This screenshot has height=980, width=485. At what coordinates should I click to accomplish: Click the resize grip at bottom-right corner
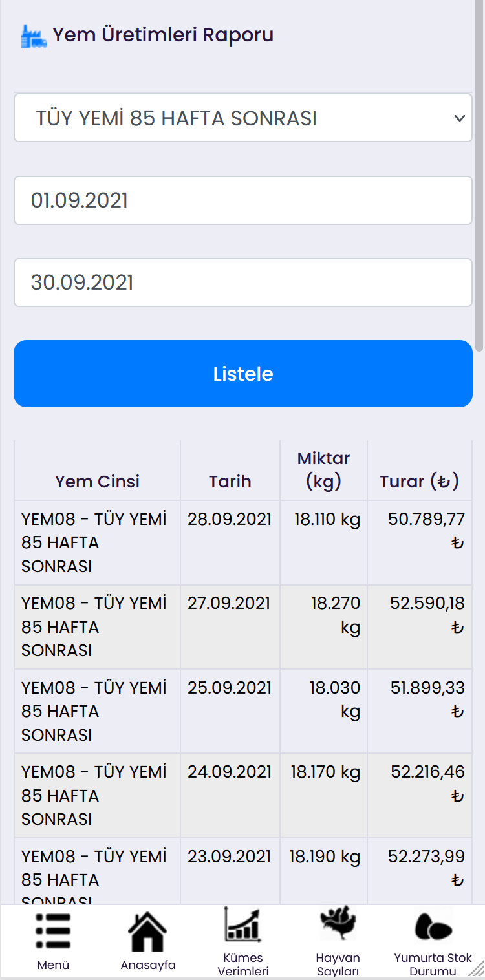(x=477, y=968)
